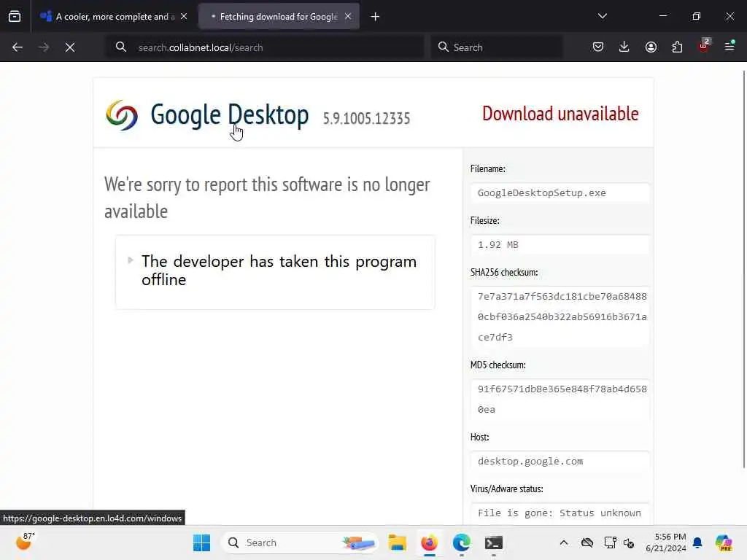Click the taskbar Search box
The height and width of the screenshot is (560, 747).
[x=300, y=542]
